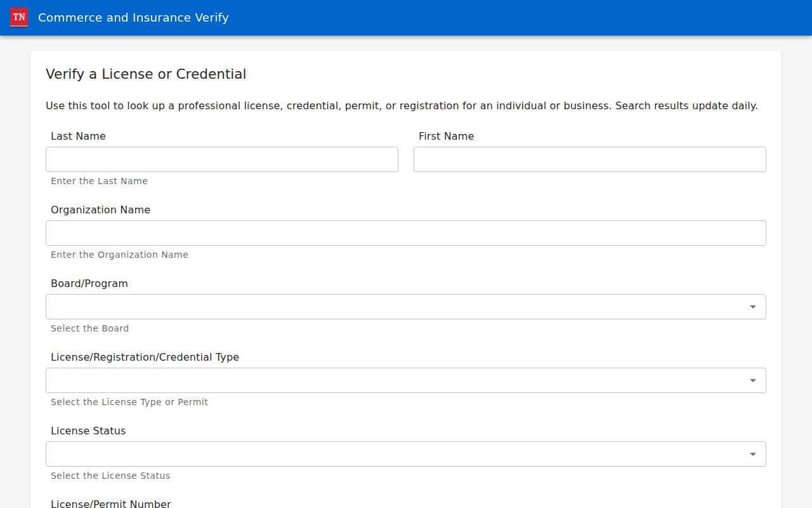Click the License/Permit Number label

[111, 504]
